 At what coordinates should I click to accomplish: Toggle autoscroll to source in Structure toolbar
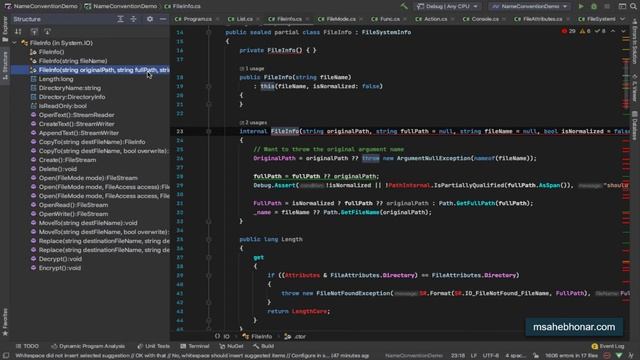34,31
